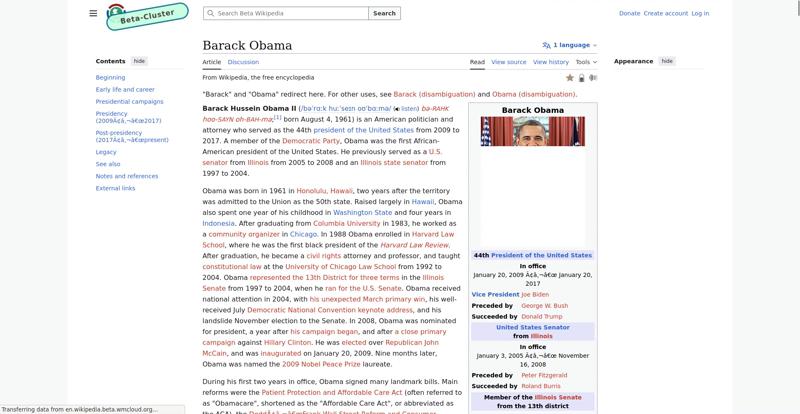Image resolution: width=800 pixels, height=414 pixels.
Task: Play the pronunciation listen audio icon
Action: 397,108
